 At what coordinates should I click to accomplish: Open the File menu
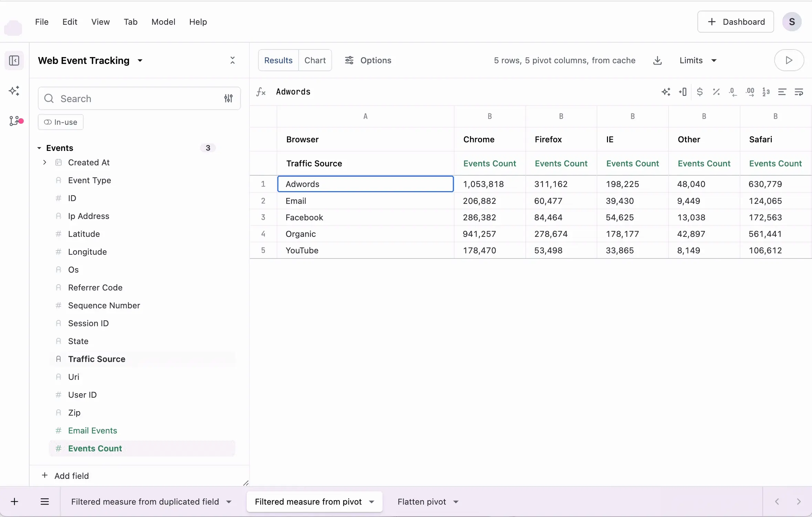click(x=42, y=22)
